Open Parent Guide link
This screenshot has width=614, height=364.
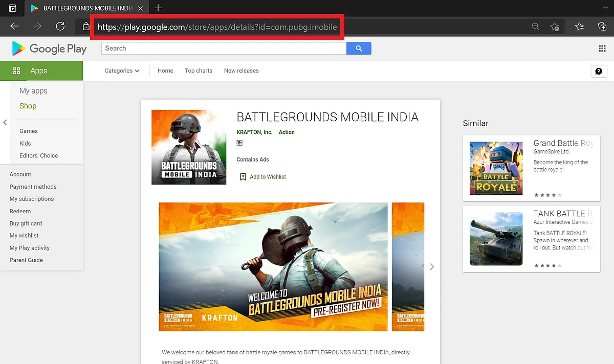tap(26, 260)
